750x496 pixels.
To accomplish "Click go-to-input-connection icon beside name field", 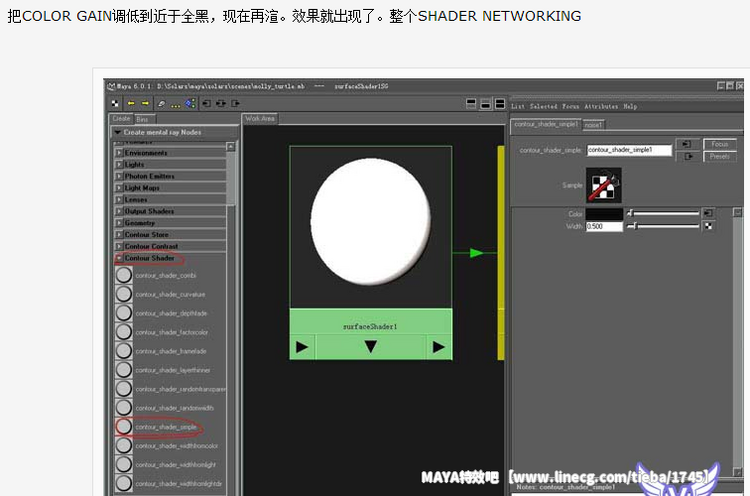I will point(687,144).
